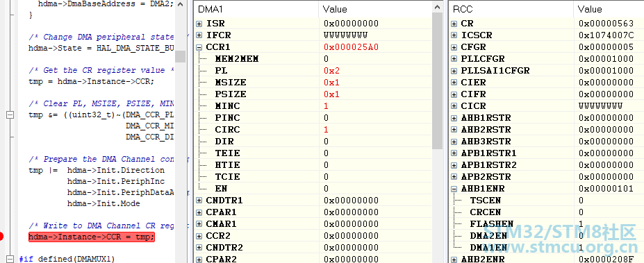Screen dimensions: 644x263
Task: Select the RCC CR value 0x00000563
Action: [606, 24]
